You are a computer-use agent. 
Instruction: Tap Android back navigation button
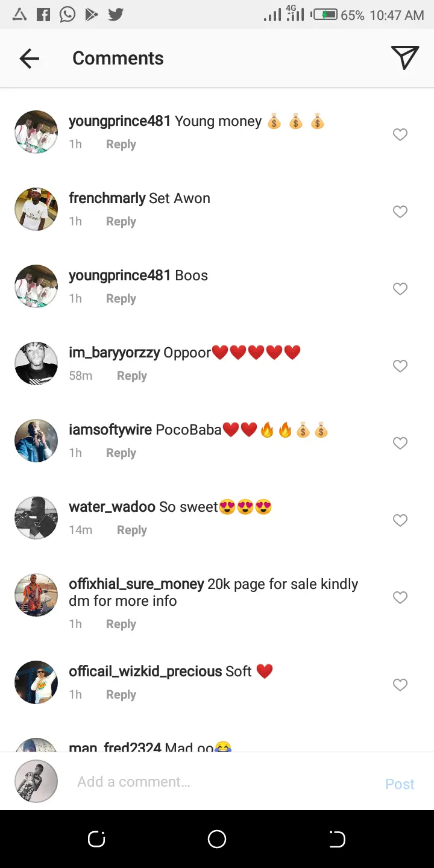tap(337, 839)
